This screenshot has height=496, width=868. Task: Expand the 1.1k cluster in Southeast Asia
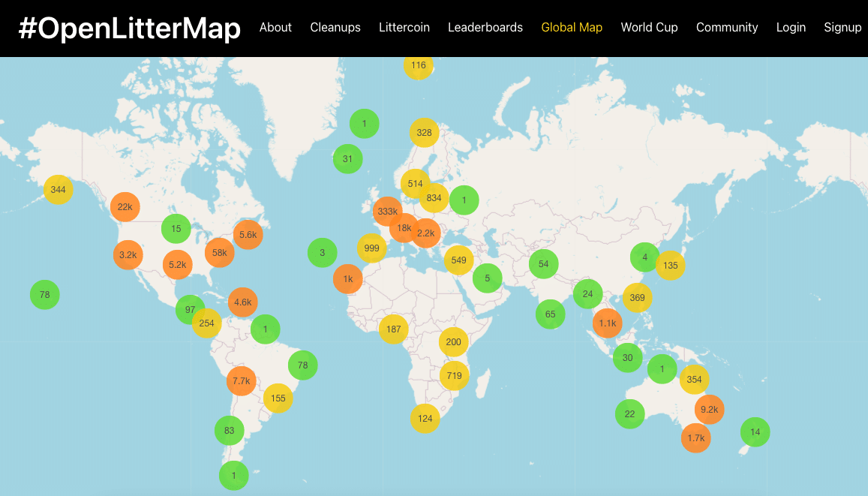(607, 323)
